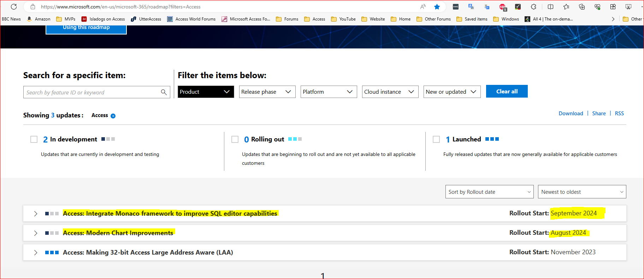The height and width of the screenshot is (279, 644).
Task: Open the Cloud instance dropdown
Action: pos(390,92)
